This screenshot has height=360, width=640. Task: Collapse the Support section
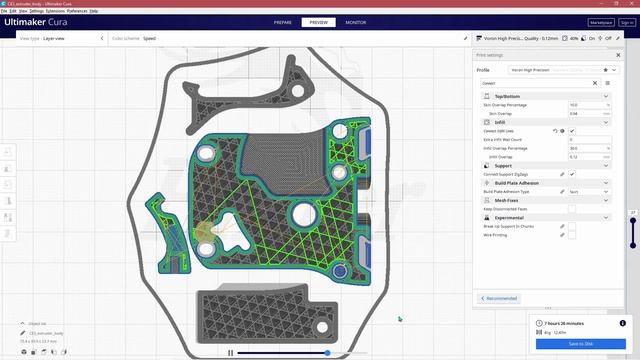click(606, 166)
